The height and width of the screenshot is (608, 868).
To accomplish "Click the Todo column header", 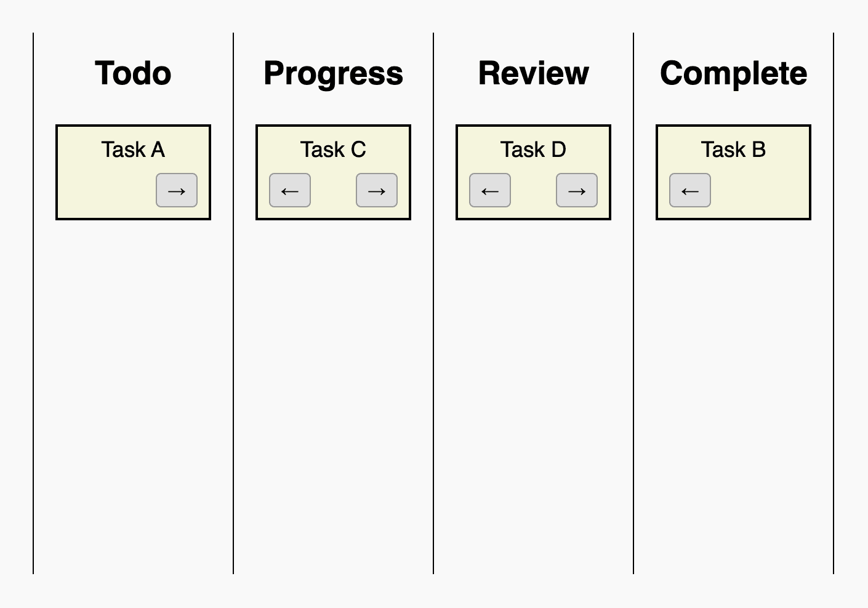I will click(x=133, y=73).
